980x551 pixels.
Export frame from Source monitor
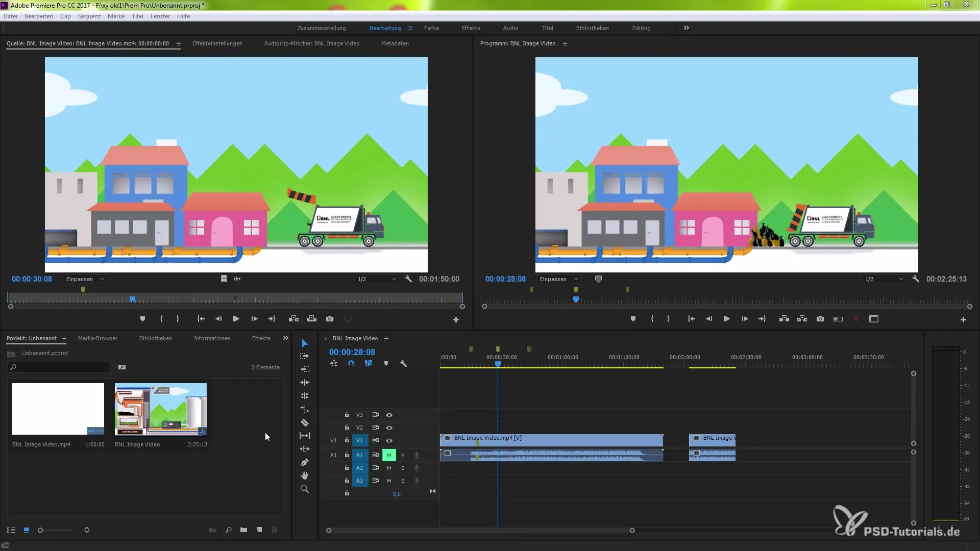tap(330, 319)
